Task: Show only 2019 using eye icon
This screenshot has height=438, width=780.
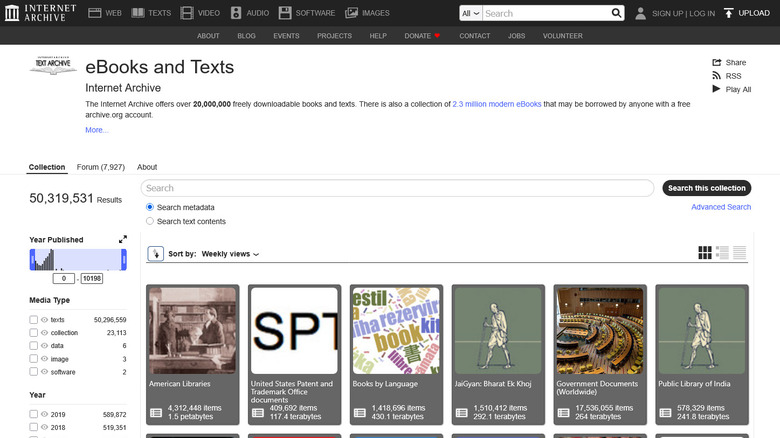Action: point(44,414)
